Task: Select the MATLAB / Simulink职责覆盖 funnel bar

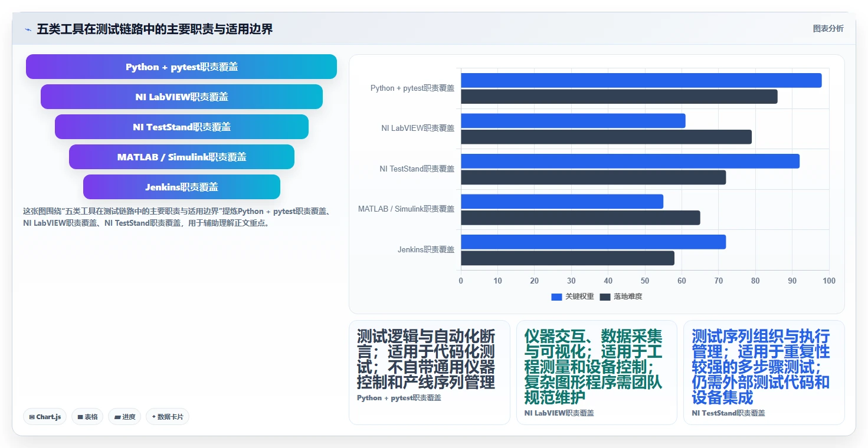Action: [x=181, y=157]
